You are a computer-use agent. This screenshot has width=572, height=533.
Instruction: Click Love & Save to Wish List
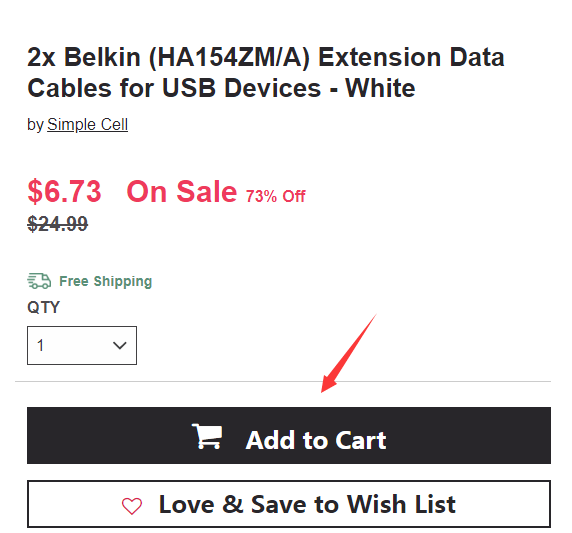(x=289, y=504)
